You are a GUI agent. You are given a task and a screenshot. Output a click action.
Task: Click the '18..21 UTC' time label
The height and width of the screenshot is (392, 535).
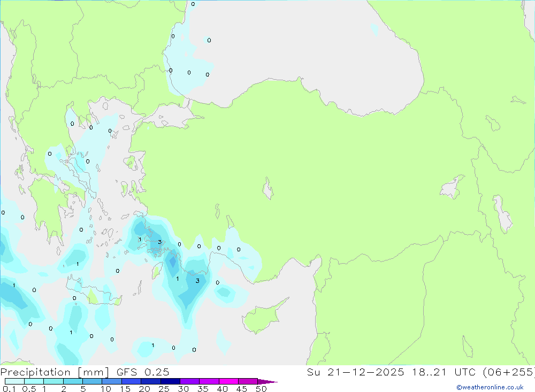(x=444, y=372)
